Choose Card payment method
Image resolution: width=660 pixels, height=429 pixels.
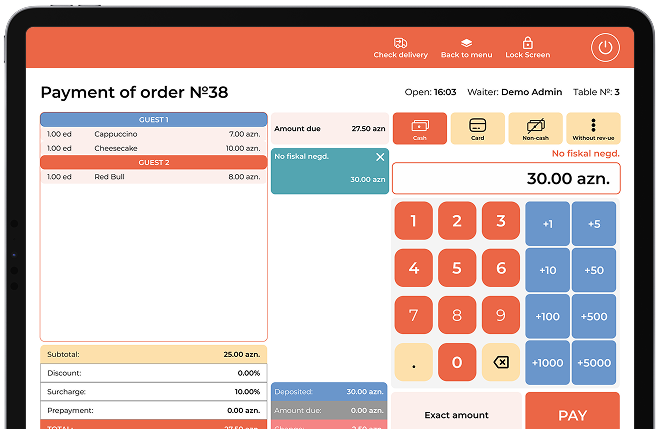(478, 128)
